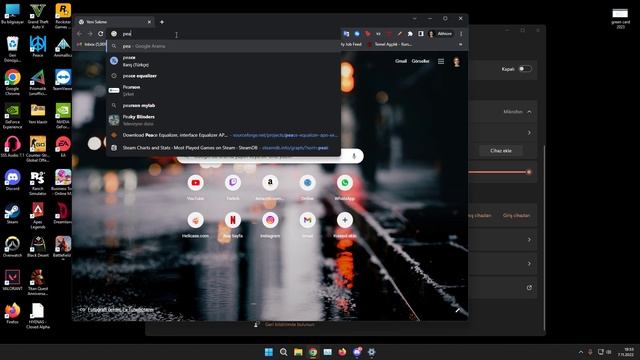Open the Amazon shortcut tile

270,187
